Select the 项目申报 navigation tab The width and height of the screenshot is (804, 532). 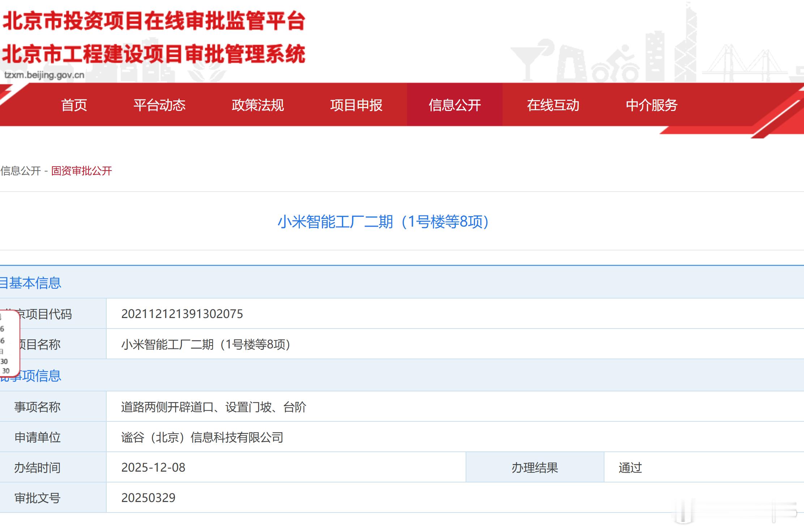click(356, 105)
